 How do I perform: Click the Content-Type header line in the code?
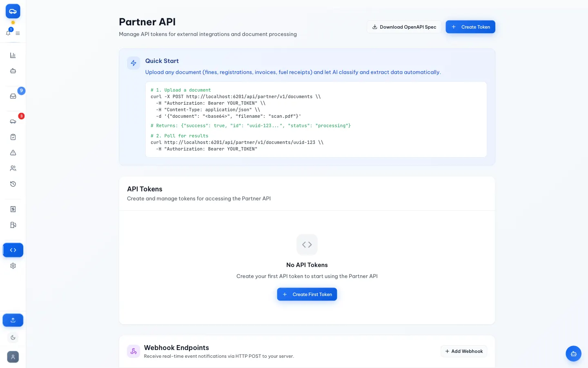pyautogui.click(x=208, y=110)
